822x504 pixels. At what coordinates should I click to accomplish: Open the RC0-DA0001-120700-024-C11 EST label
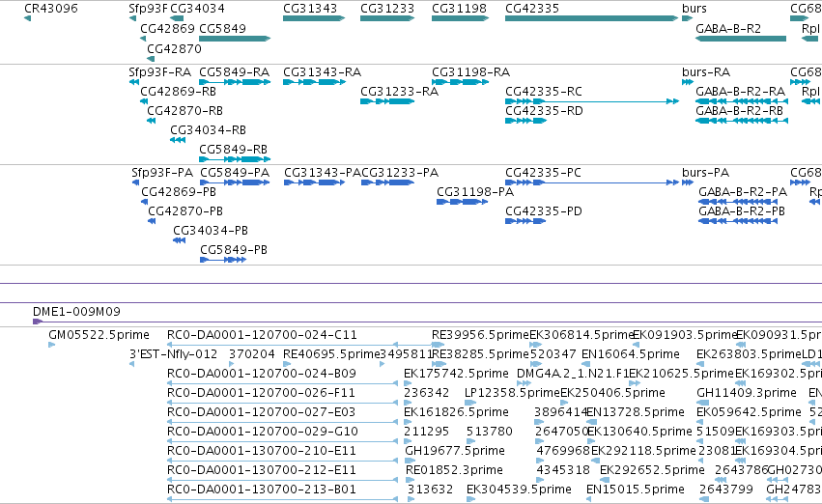(262, 335)
